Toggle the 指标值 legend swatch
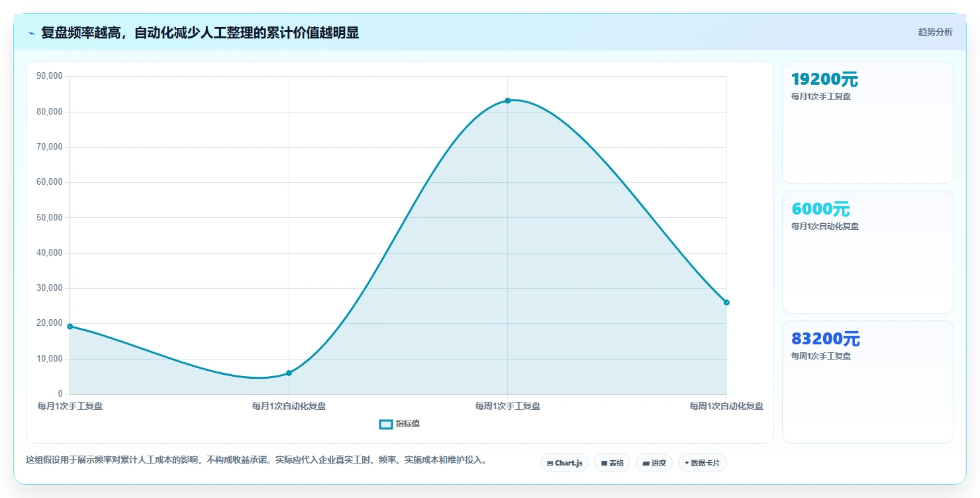Screen dimensions: 980x498 (385, 424)
